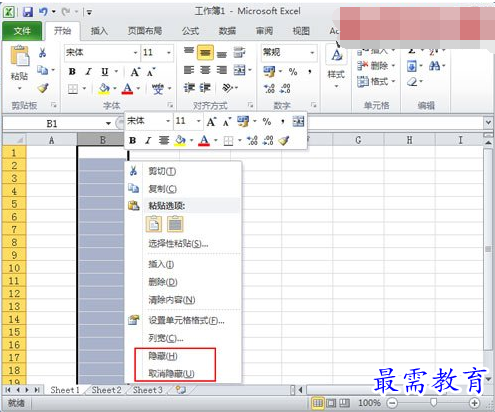Click the ribbon Copy icon
Screen dimensions: 495x412
click(42, 70)
